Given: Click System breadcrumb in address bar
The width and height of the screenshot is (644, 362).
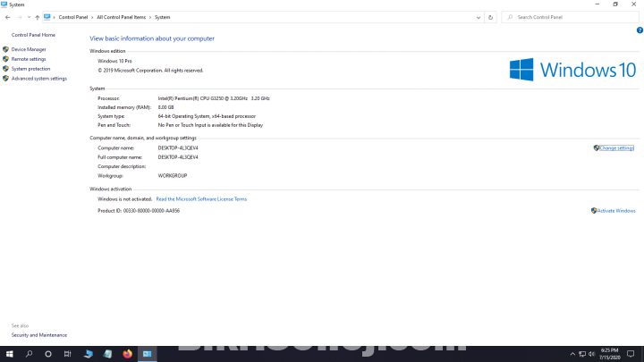Looking at the screenshot, I should 162,17.
